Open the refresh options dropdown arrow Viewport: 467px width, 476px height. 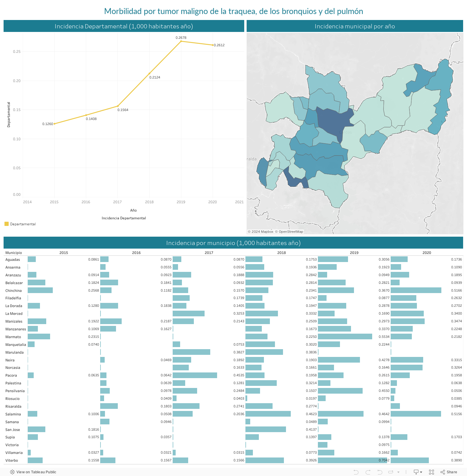pos(398,472)
